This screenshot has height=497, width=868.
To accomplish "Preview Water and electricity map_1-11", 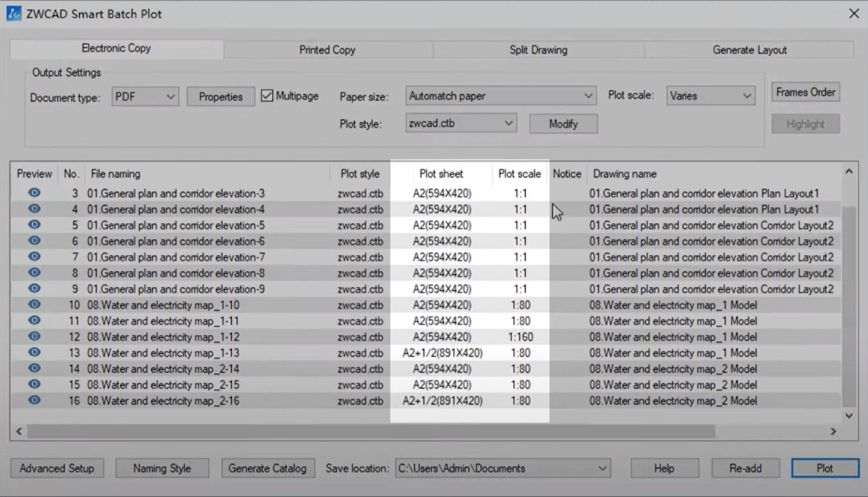I will (34, 320).
